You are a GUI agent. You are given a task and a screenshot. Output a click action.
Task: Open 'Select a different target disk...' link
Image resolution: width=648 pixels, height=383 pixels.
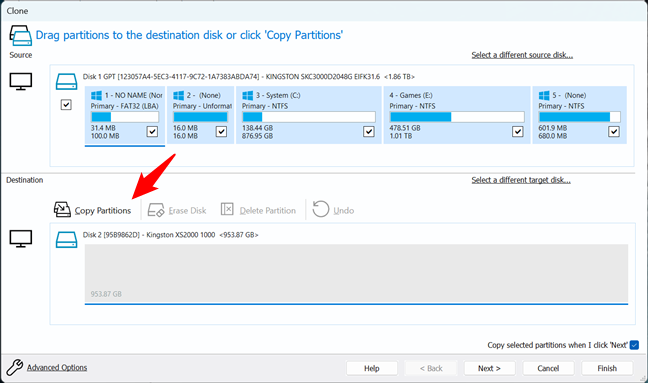click(x=521, y=180)
